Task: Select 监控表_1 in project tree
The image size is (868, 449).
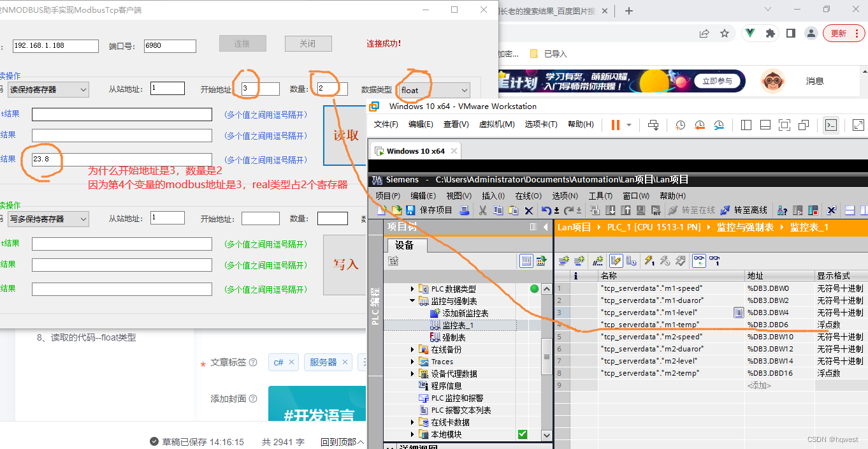Action: tap(458, 325)
